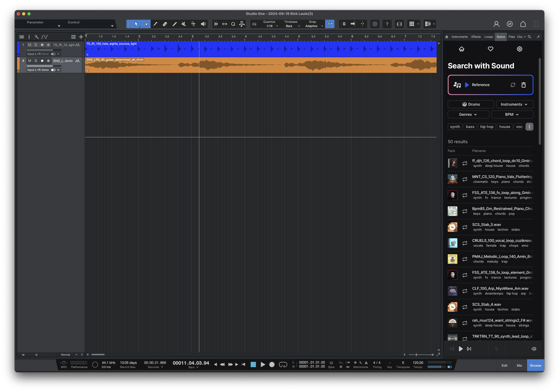Open the Mix view

[x=519, y=365]
